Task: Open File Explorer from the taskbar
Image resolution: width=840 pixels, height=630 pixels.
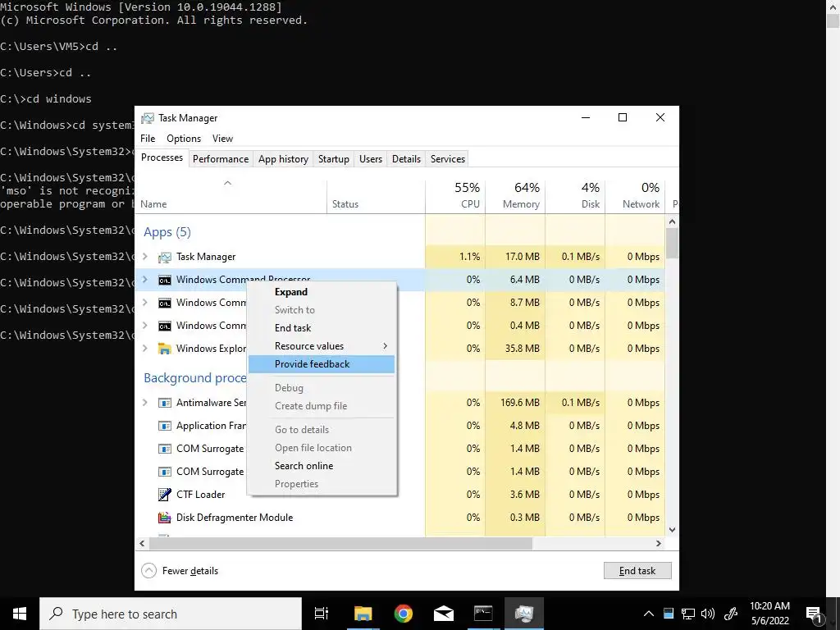Action: point(363,614)
